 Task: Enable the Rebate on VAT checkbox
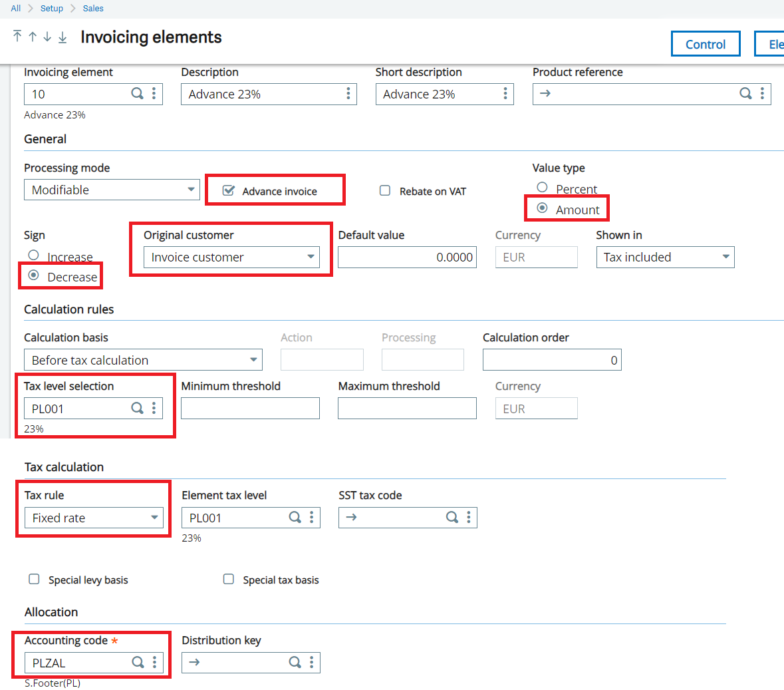tap(385, 191)
